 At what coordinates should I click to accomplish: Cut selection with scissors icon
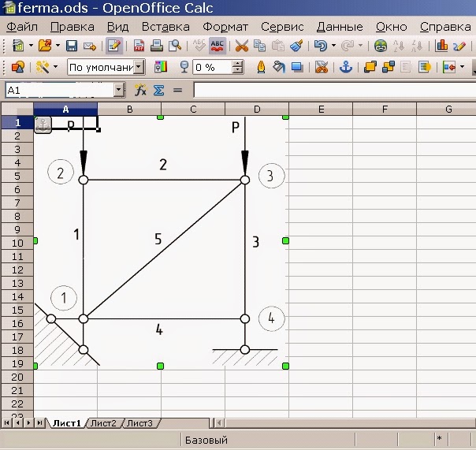(242, 46)
